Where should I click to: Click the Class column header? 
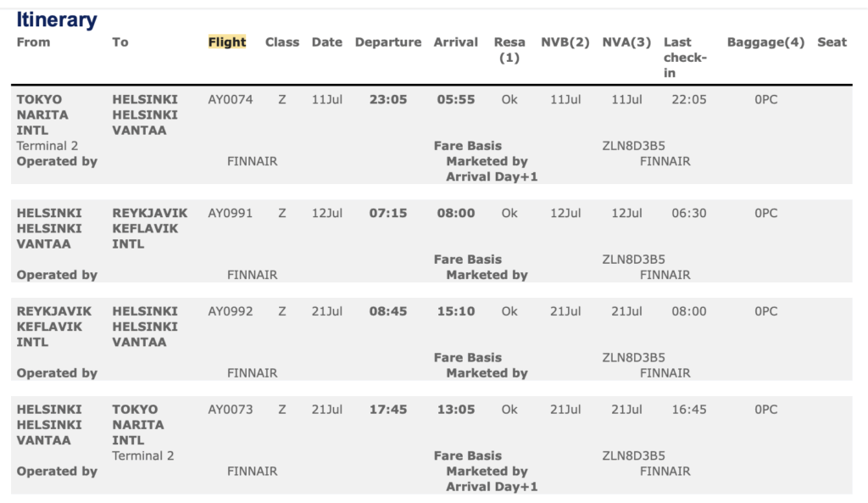282,42
